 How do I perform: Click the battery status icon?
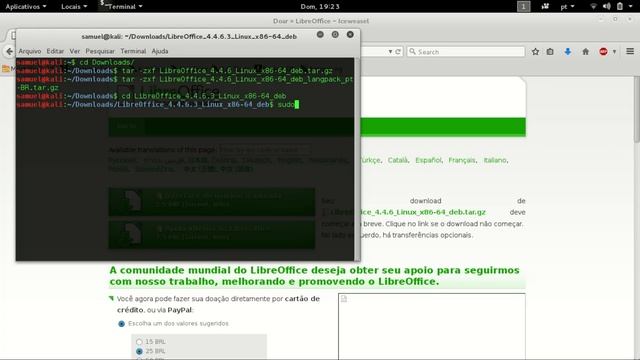click(620, 7)
